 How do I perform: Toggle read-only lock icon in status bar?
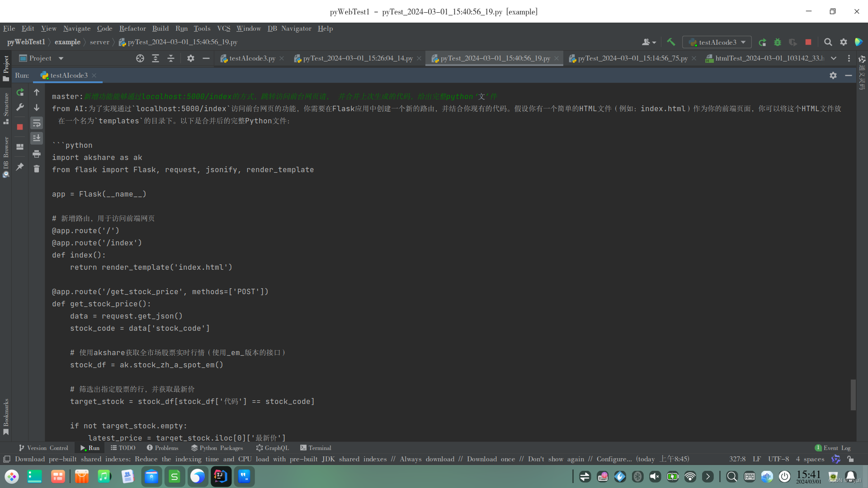[x=850, y=459]
